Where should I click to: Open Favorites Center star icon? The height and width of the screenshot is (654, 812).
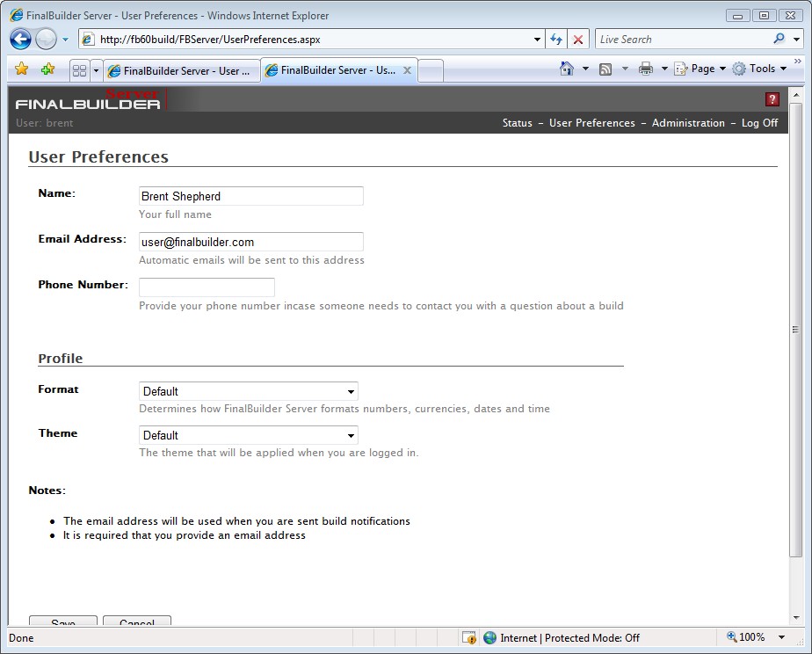tap(22, 69)
